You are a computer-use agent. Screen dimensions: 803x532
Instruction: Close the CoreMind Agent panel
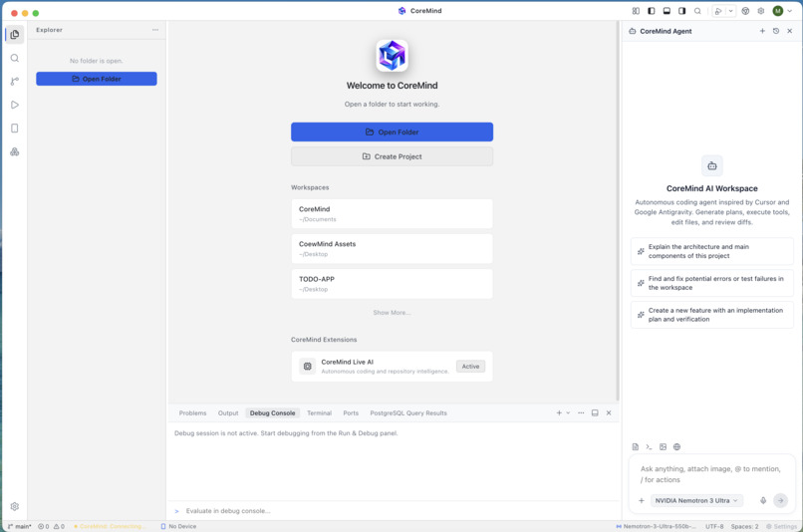(x=790, y=31)
